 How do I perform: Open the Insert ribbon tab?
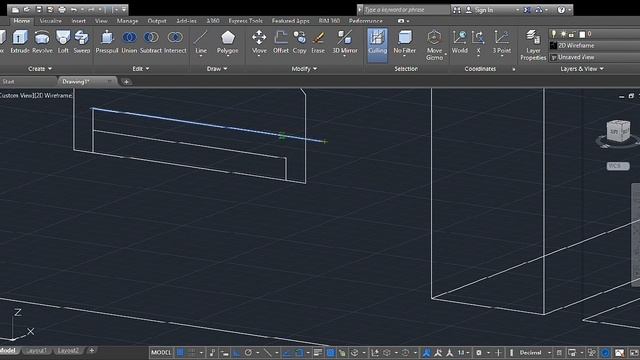[x=79, y=20]
